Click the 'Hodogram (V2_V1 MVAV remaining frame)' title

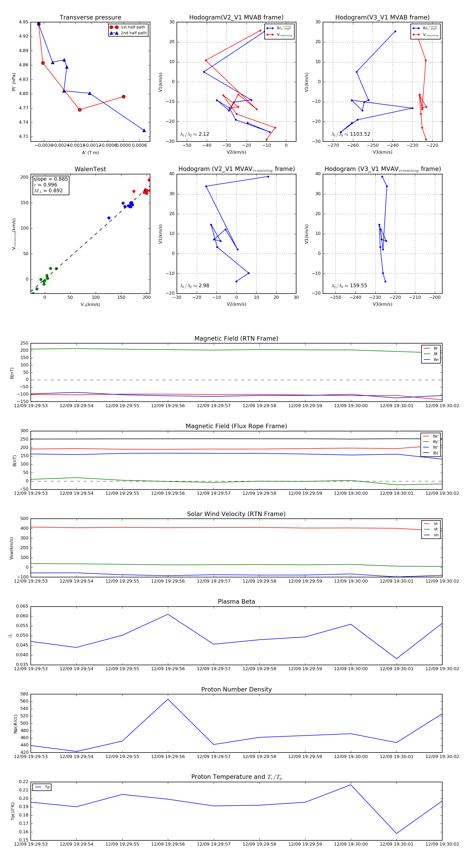click(236, 169)
